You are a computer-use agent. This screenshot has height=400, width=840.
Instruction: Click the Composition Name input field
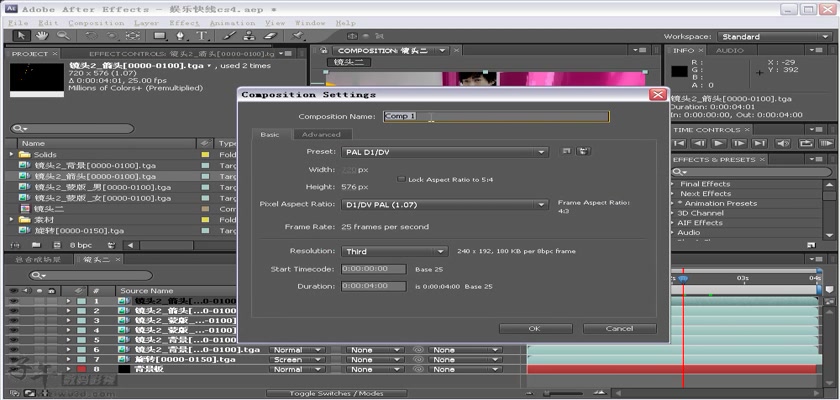point(496,116)
